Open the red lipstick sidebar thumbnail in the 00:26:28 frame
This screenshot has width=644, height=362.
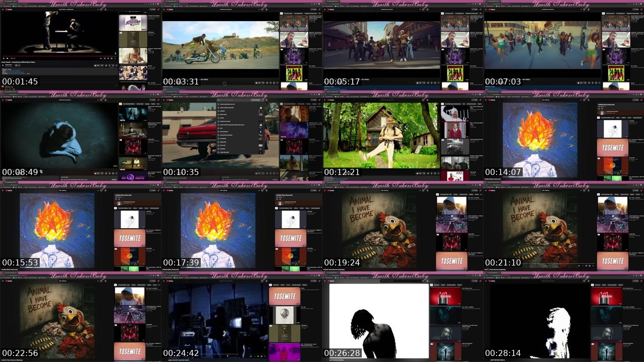(445, 296)
